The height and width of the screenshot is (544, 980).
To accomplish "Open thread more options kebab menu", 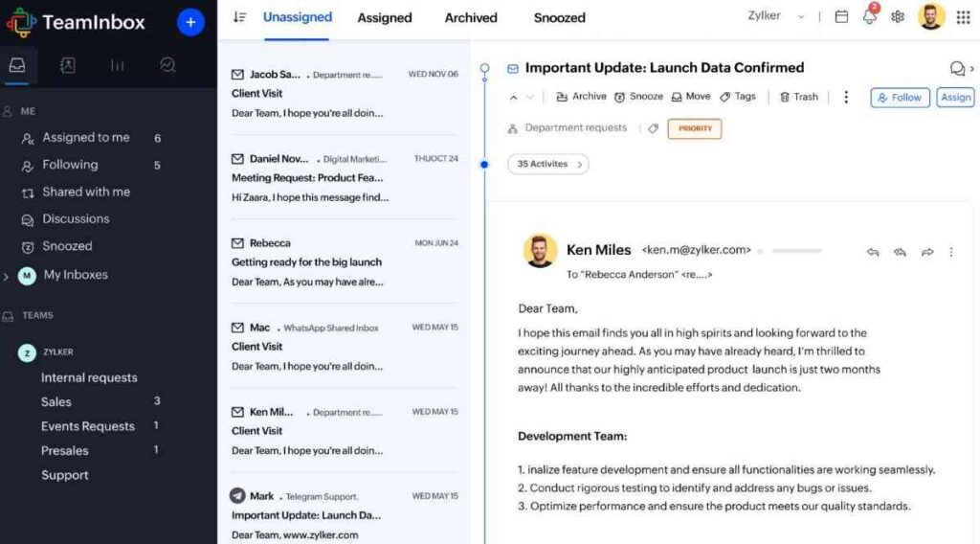I will (846, 97).
